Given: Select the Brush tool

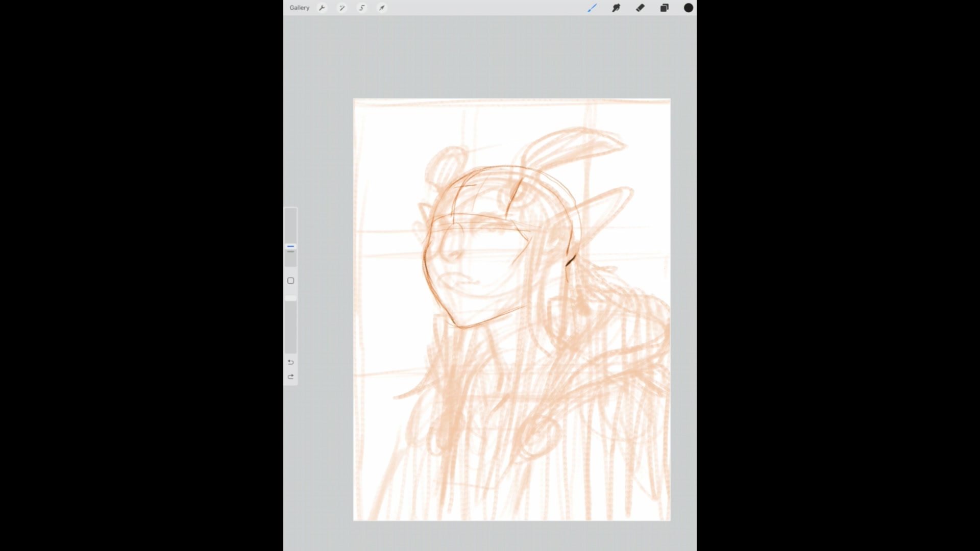Looking at the screenshot, I should (592, 8).
